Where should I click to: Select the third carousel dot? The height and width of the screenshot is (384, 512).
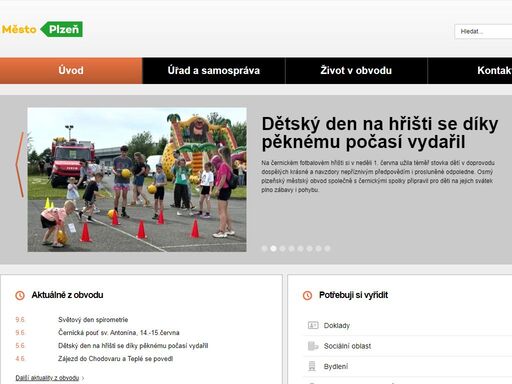point(282,248)
